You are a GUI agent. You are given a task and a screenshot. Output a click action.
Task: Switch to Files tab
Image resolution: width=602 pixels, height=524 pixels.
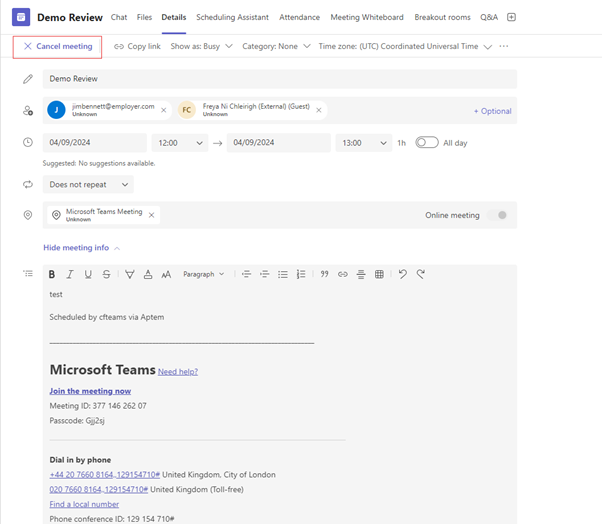[x=144, y=17]
